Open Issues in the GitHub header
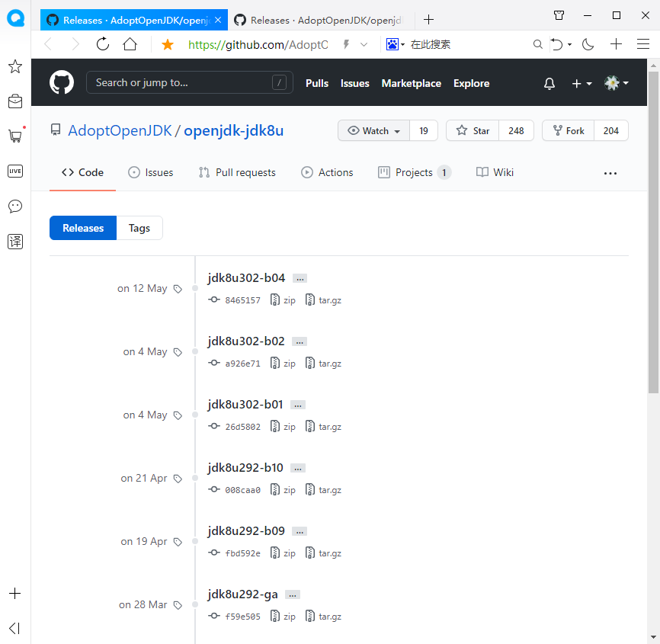This screenshot has width=660, height=644. 355,83
